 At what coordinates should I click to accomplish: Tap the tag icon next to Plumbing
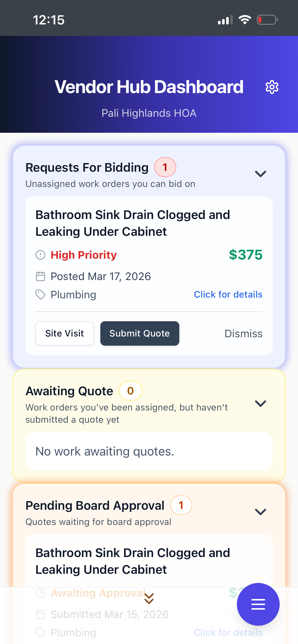pyautogui.click(x=40, y=295)
